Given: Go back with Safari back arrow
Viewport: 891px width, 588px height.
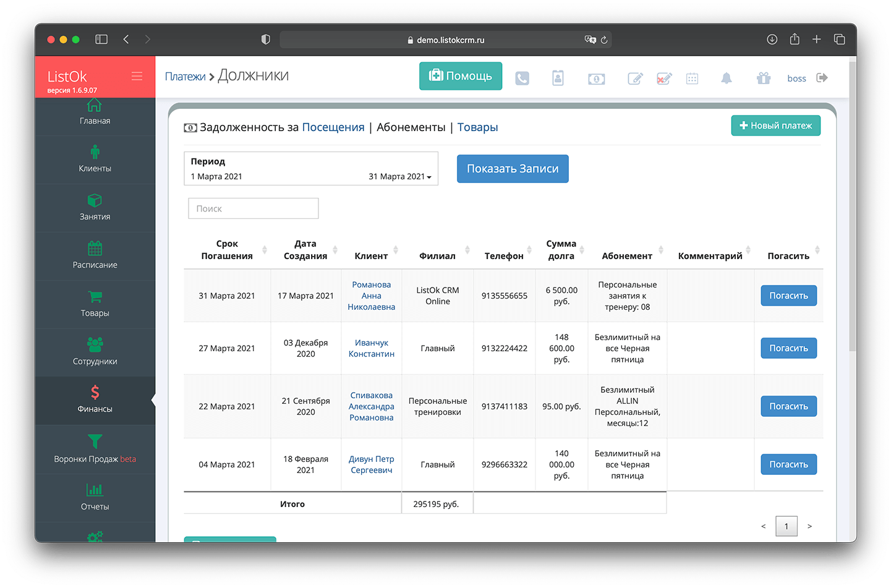Looking at the screenshot, I should pyautogui.click(x=126, y=40).
